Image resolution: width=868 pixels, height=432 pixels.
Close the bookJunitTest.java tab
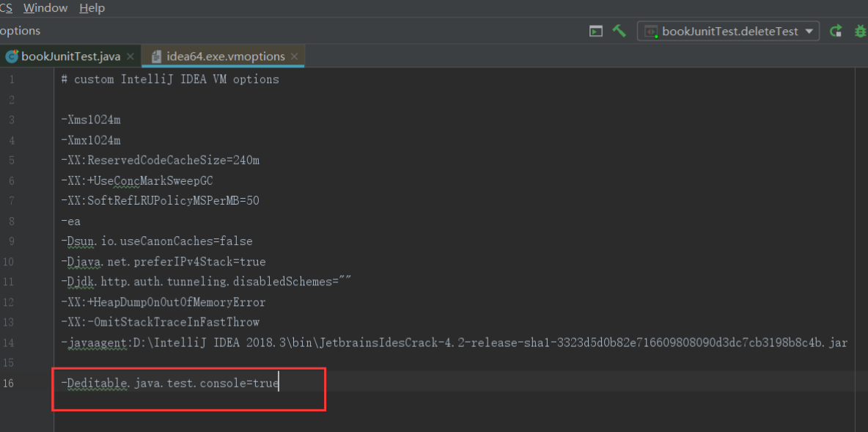coord(130,56)
